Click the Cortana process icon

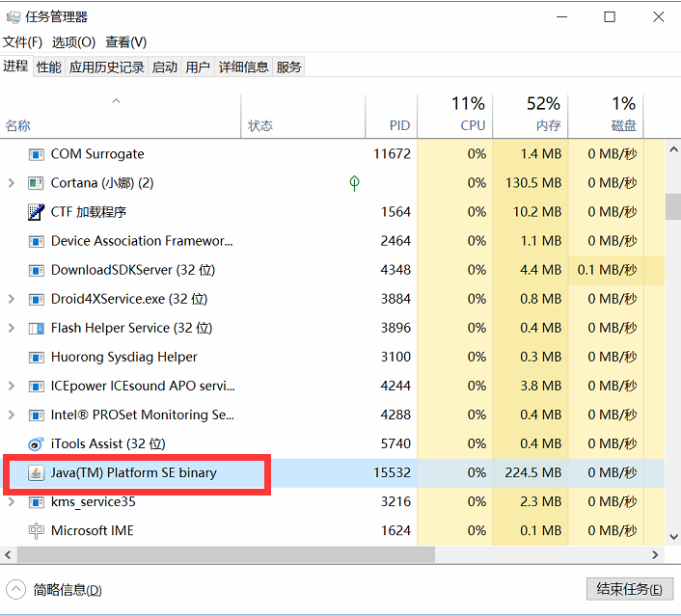[x=36, y=183]
